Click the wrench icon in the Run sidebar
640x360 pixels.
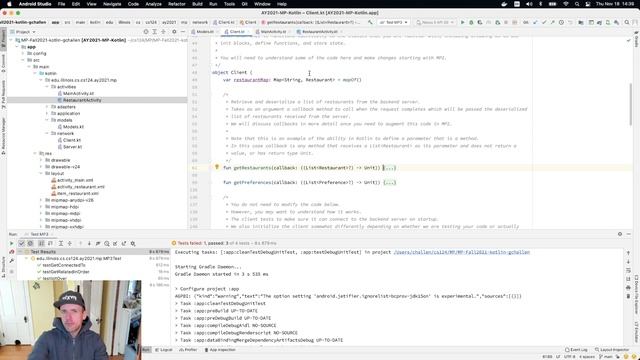pos(11,261)
